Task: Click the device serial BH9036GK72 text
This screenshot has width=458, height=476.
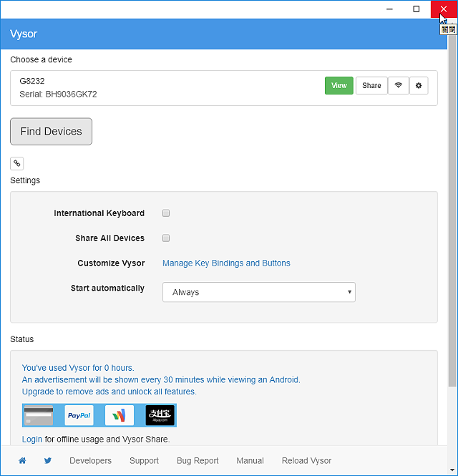Action: pyautogui.click(x=71, y=94)
